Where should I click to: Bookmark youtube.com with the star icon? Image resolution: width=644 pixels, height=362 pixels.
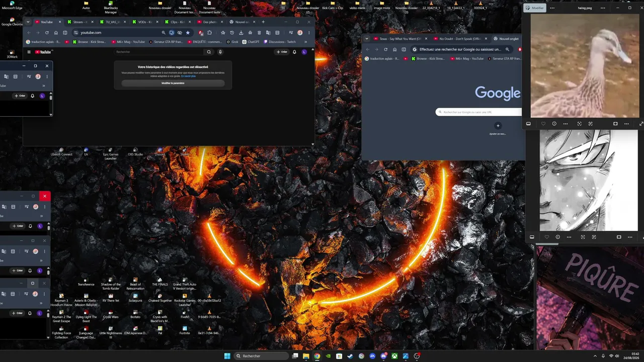coord(188,33)
